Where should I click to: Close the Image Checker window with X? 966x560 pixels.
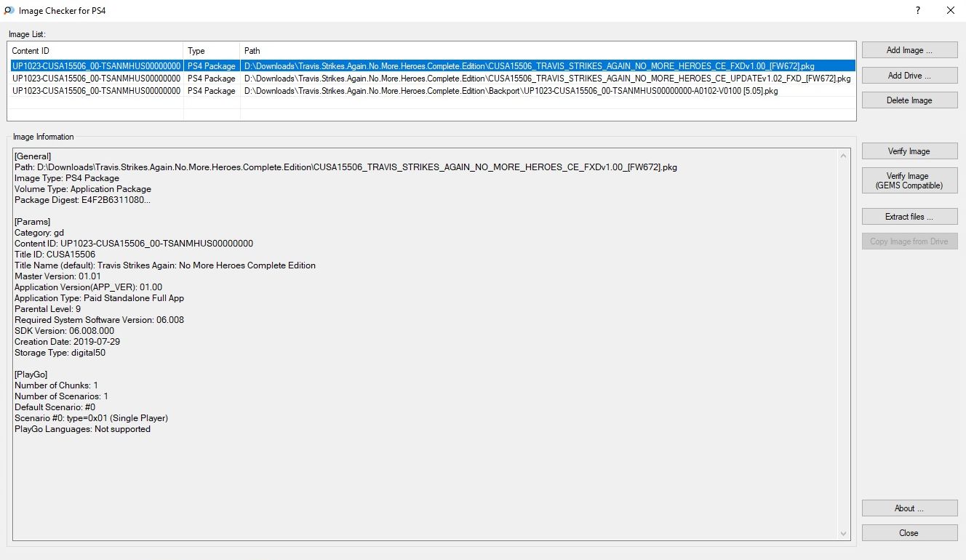[950, 10]
